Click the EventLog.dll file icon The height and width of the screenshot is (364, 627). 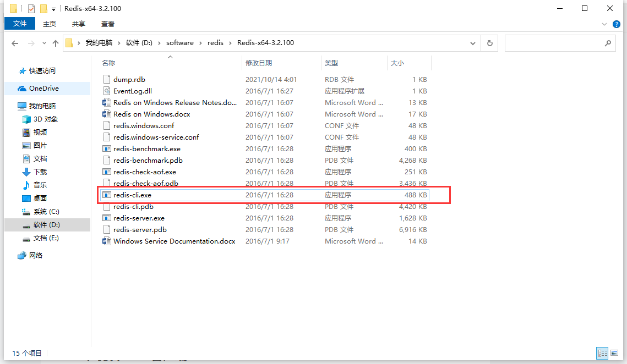[106, 91]
